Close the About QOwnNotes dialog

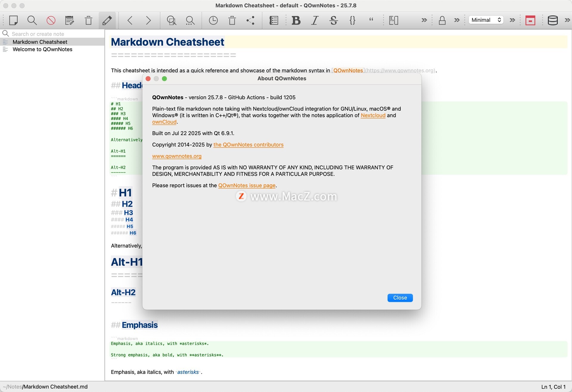tap(400, 298)
